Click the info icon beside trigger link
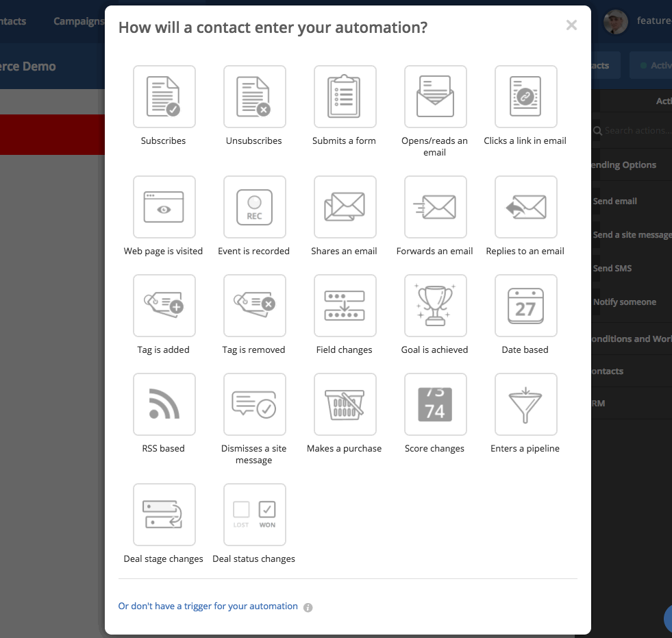The height and width of the screenshot is (638, 672). pyautogui.click(x=308, y=607)
